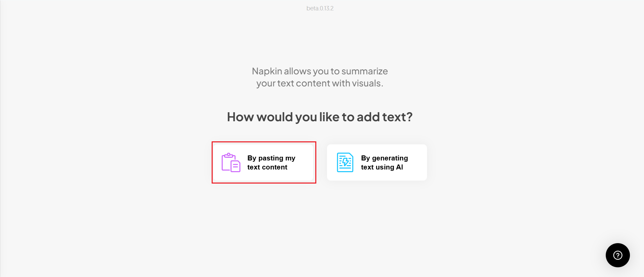
Task: Click the clipboard icon on the left card
Action: coord(230,162)
